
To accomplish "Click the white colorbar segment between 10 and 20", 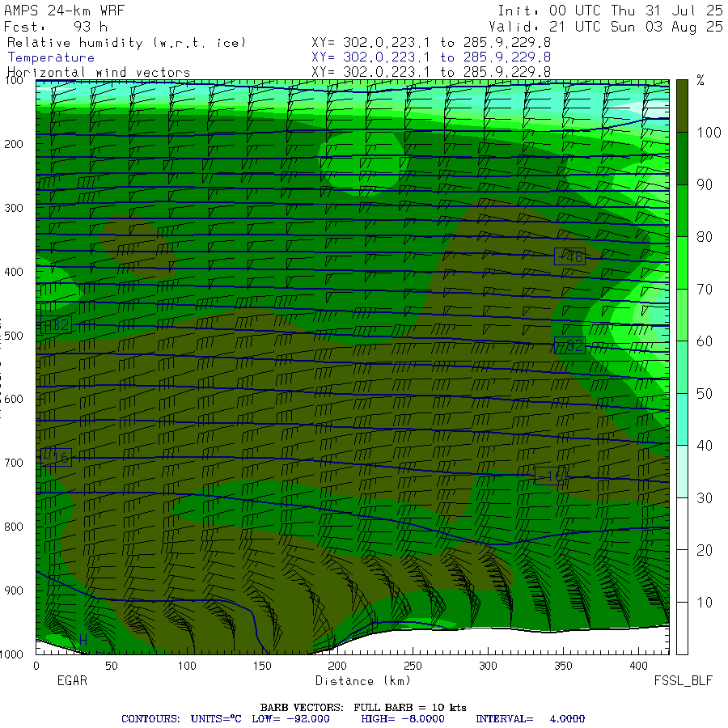I will pyautogui.click(x=682, y=576).
